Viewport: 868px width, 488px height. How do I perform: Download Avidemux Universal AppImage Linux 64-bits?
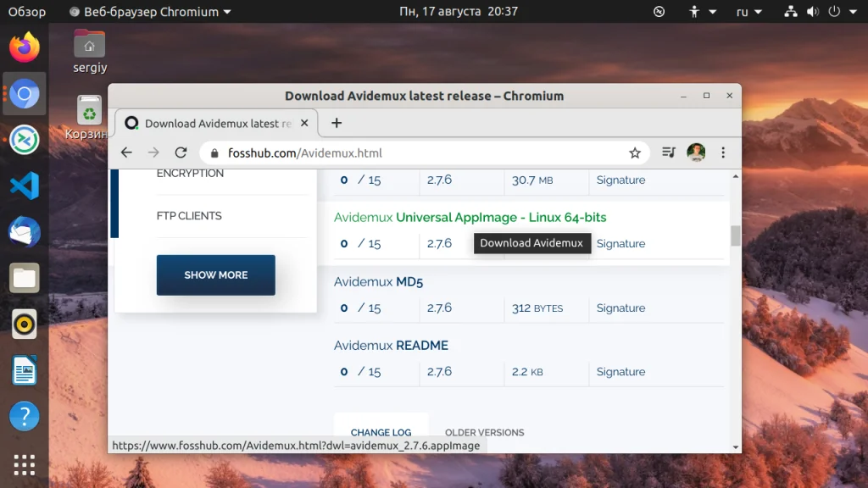click(470, 218)
